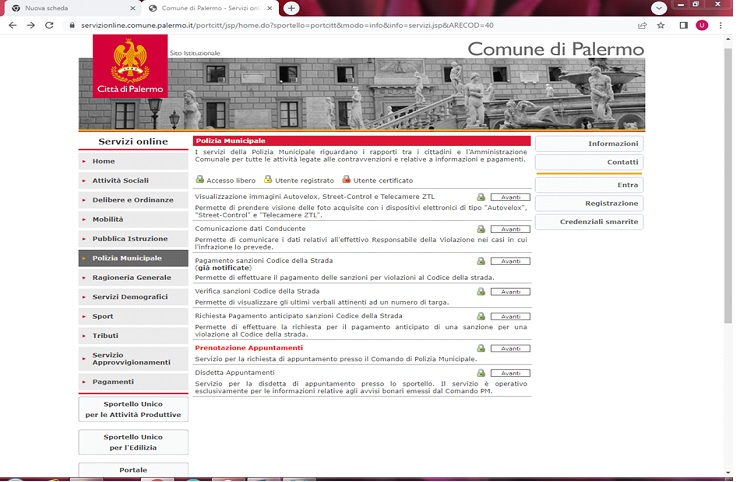Viewport: 745px width, 482px height.
Task: Click the green lock icon beside Comunicazione dati Conducente
Action: 481,229
